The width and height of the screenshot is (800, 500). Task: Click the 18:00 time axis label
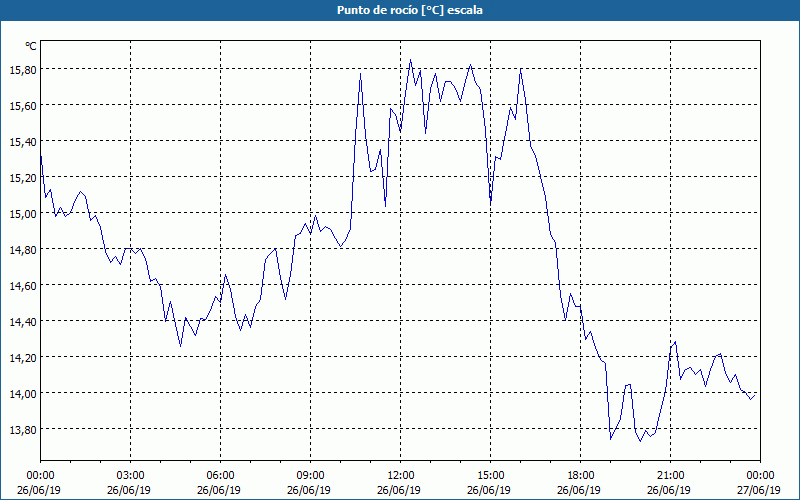point(581,476)
